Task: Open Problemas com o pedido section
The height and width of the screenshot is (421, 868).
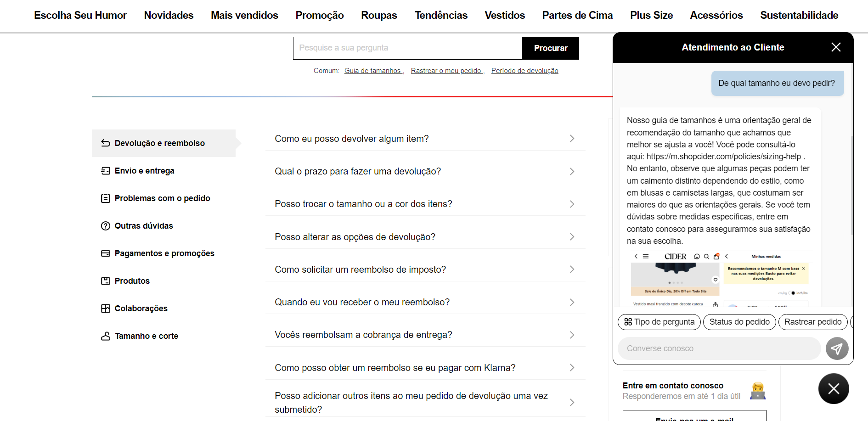Action: (162, 198)
